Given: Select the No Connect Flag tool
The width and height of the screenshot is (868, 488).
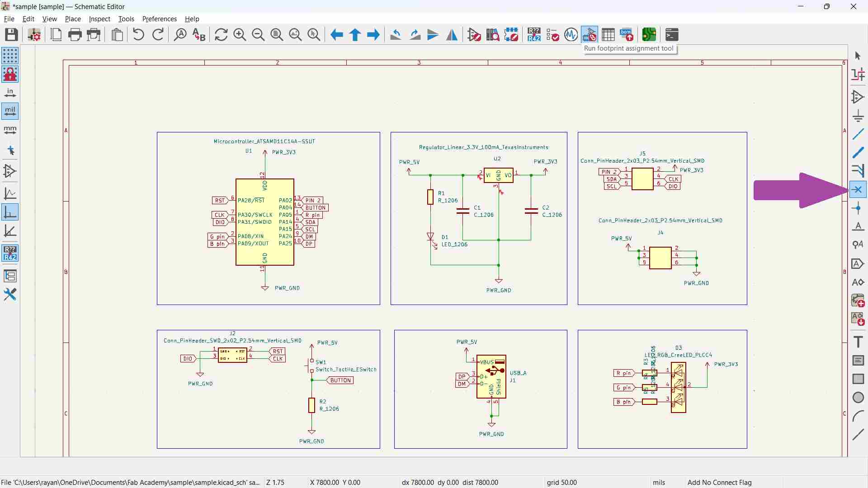Looking at the screenshot, I should [858, 190].
